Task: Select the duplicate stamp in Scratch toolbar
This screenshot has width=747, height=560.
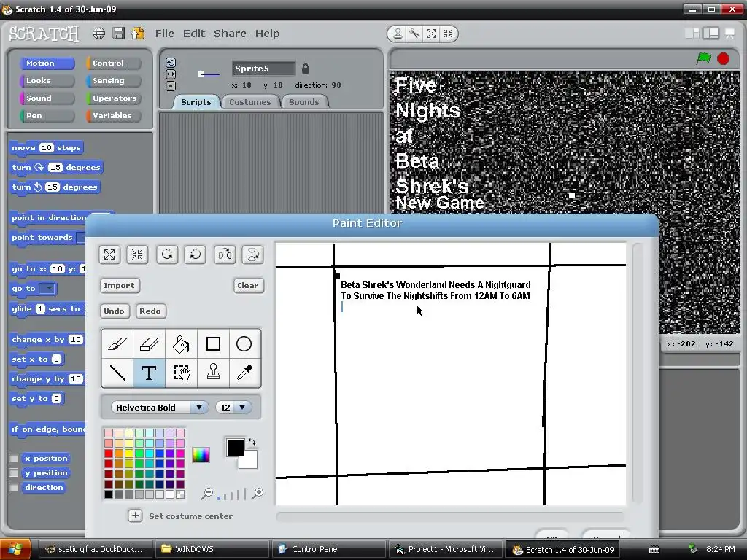Action: coord(398,34)
